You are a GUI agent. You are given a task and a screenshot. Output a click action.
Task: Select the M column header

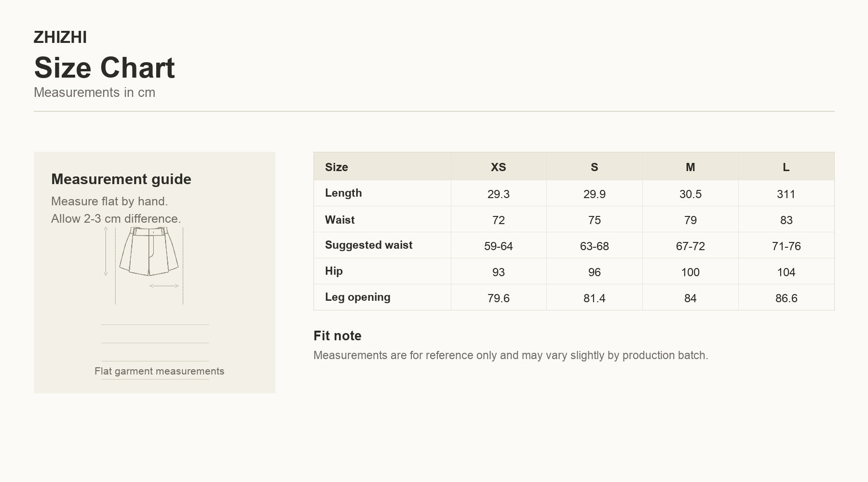coord(690,167)
